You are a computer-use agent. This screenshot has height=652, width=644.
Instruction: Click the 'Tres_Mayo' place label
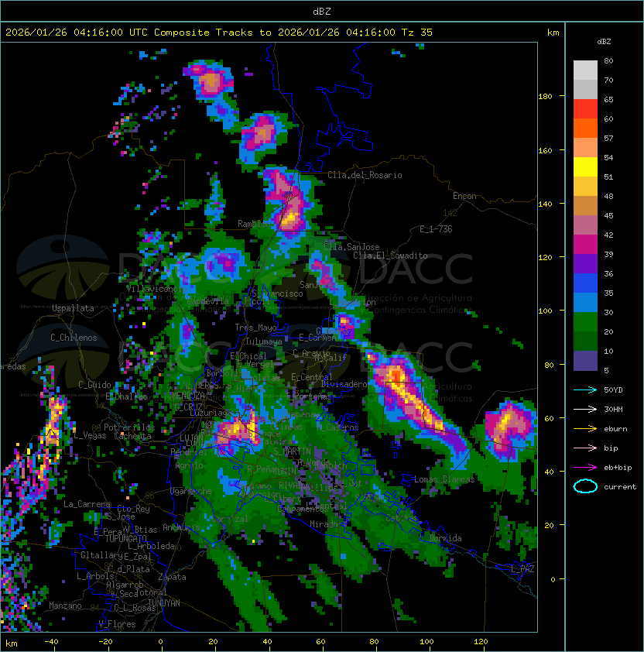click(255, 328)
